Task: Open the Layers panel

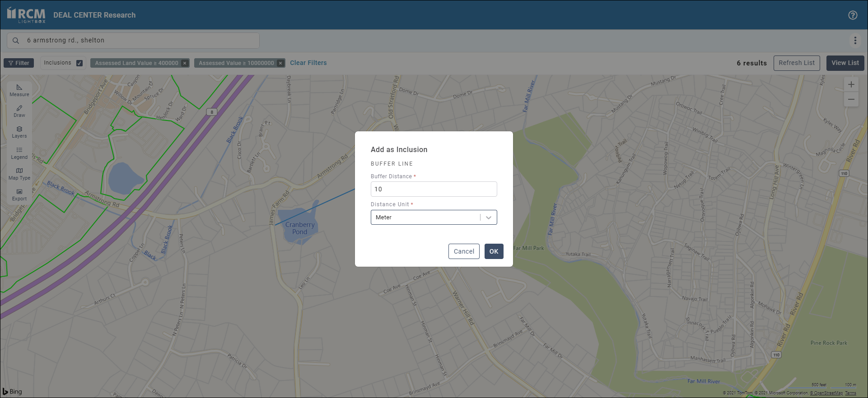Action: [x=19, y=132]
